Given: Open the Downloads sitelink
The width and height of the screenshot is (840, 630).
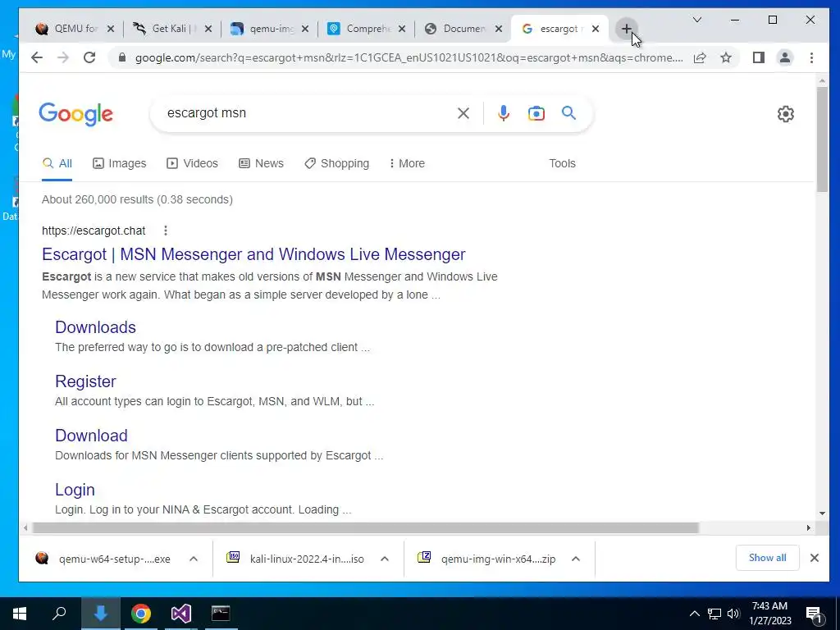Looking at the screenshot, I should 95,326.
